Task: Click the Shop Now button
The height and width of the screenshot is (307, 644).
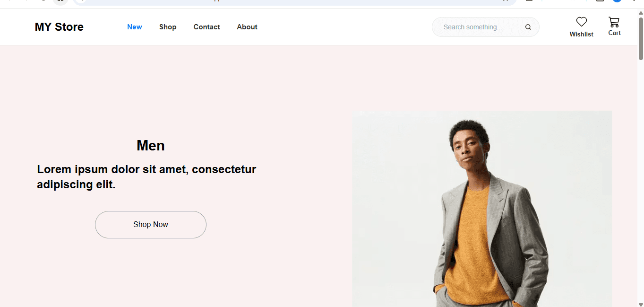Action: tap(150, 224)
